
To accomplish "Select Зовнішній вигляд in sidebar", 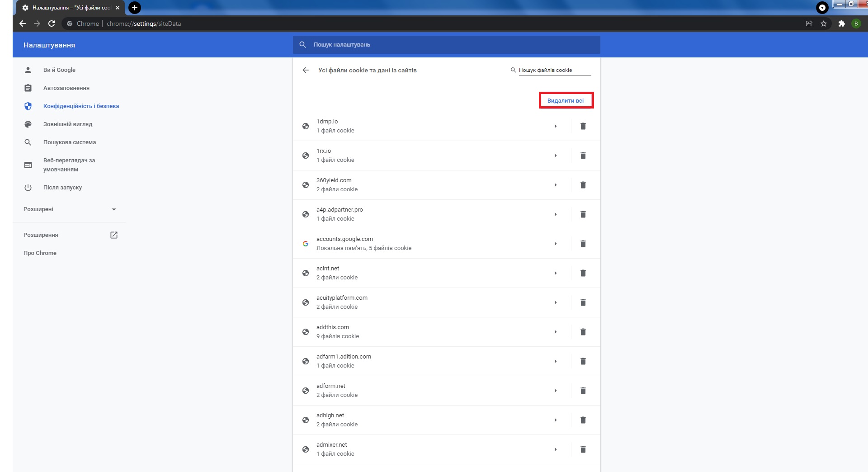I will tap(68, 124).
